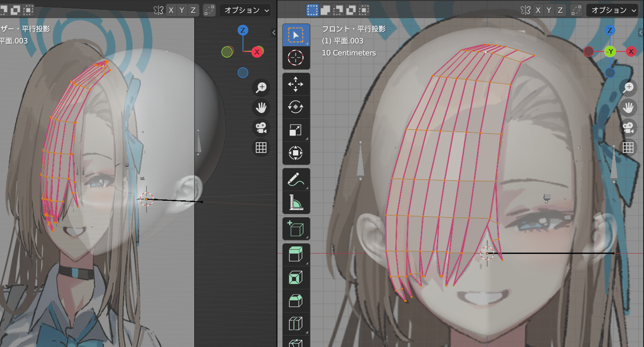Screen dimensions: 644x347
Task: Toggle Z mirror in user viewport header
Action: tap(193, 10)
